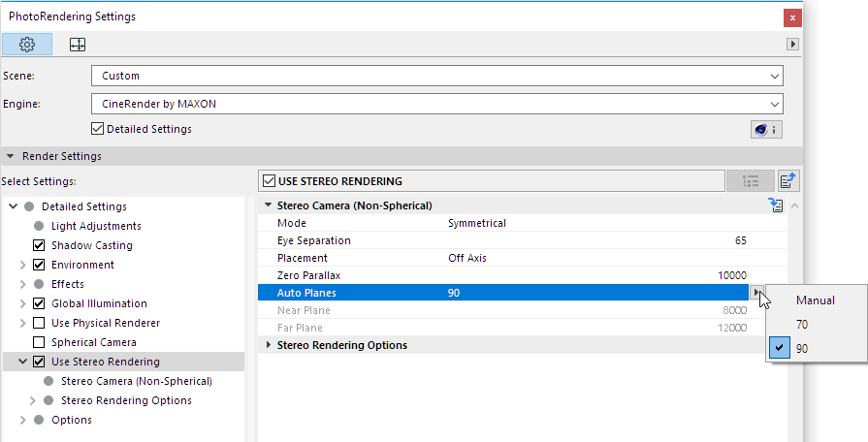Click the Options tree item

[x=72, y=420]
